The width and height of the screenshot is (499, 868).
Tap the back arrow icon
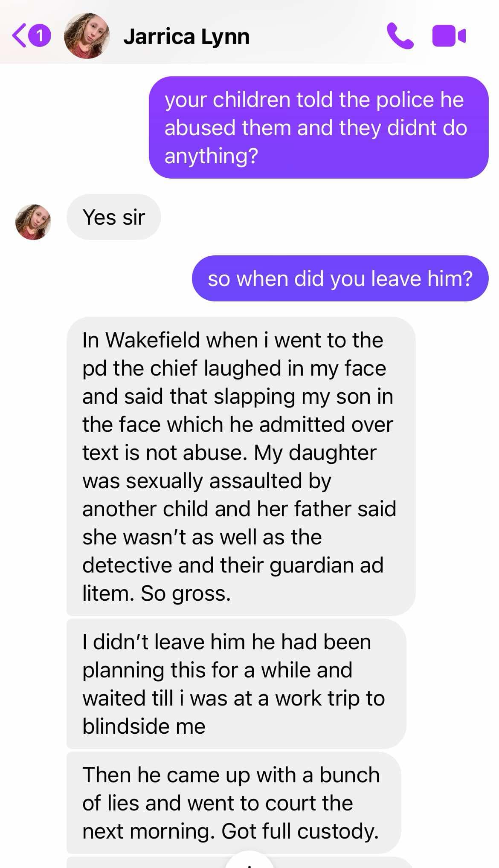tap(20, 36)
